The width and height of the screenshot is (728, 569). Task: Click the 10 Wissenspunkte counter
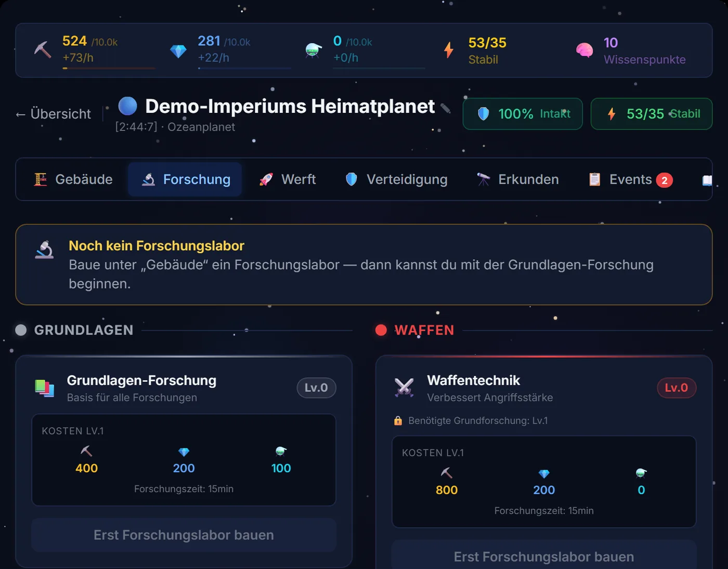pos(610,43)
